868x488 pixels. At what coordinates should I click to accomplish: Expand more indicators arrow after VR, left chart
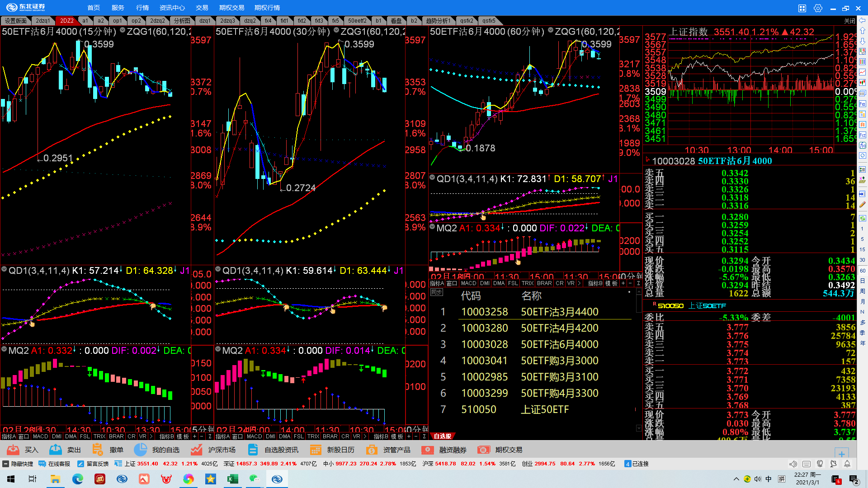(151, 436)
